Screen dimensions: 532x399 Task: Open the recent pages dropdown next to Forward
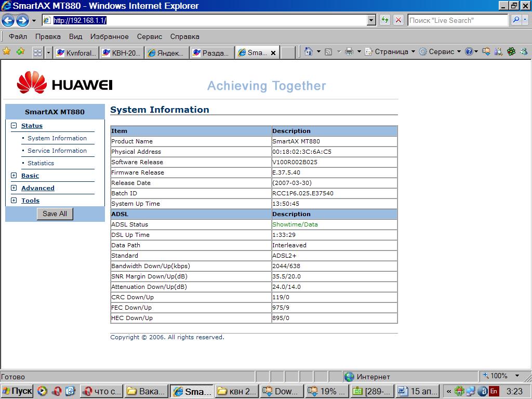click(x=34, y=21)
